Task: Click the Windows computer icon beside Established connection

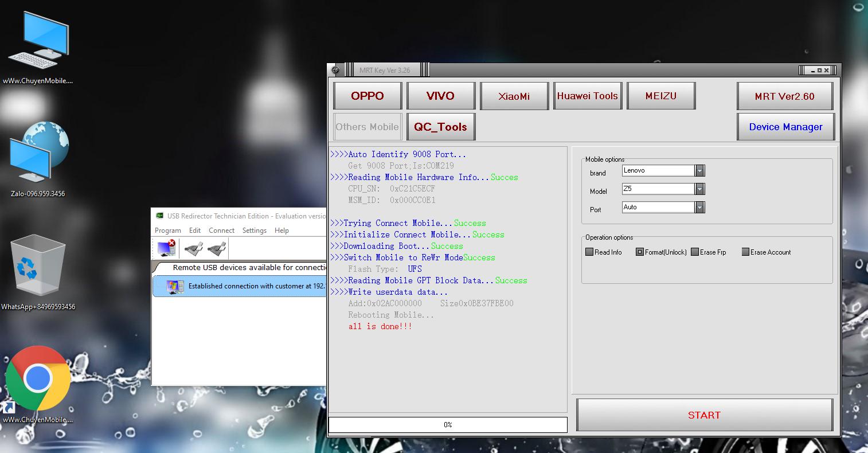Action: pos(175,286)
